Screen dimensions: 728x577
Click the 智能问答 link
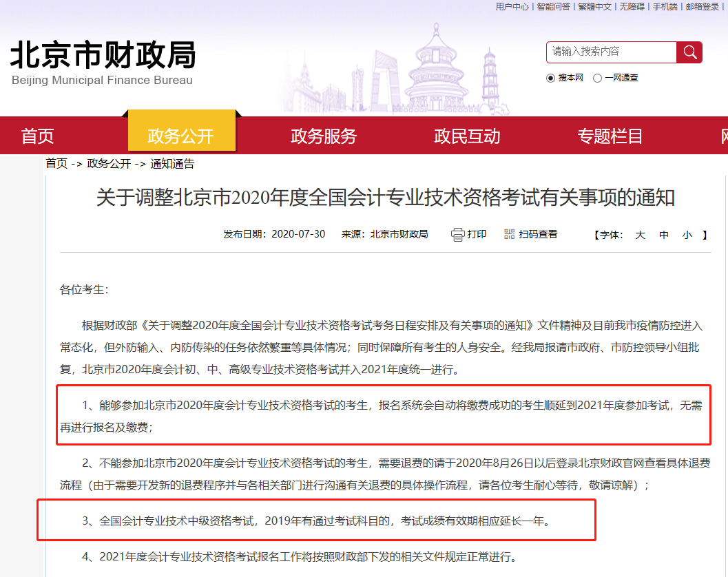click(553, 6)
